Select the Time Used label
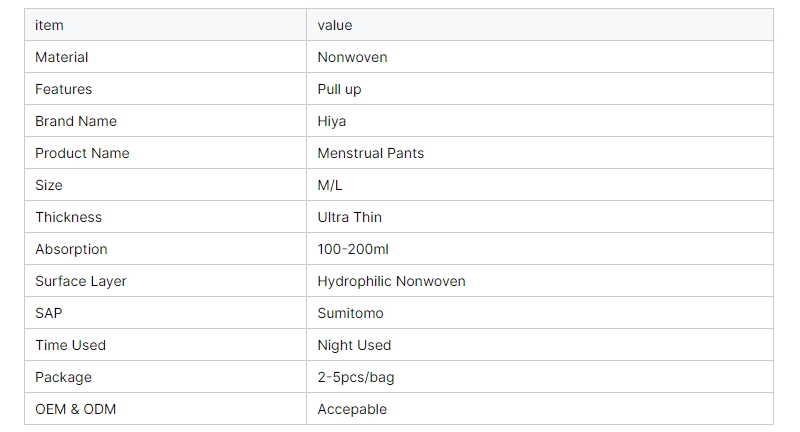 70,345
